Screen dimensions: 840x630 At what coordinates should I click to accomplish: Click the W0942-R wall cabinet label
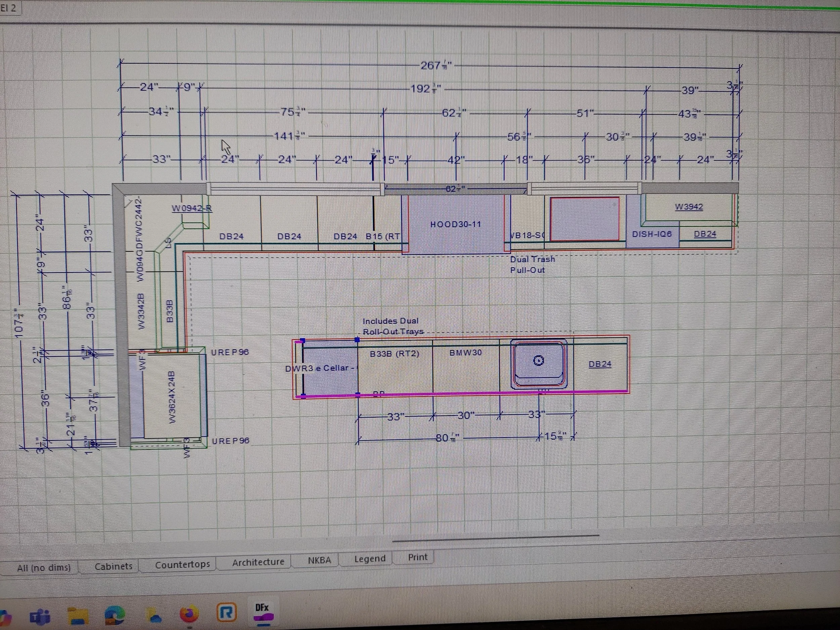point(192,208)
